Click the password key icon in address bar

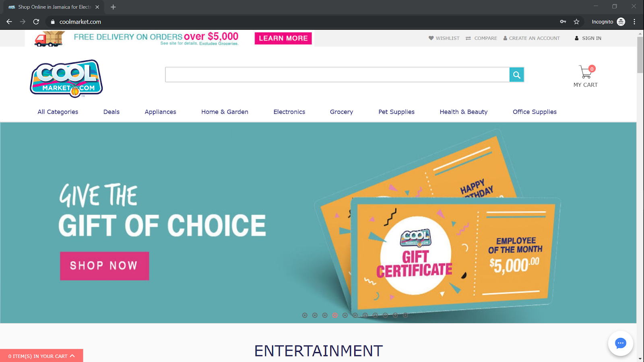coord(563,22)
